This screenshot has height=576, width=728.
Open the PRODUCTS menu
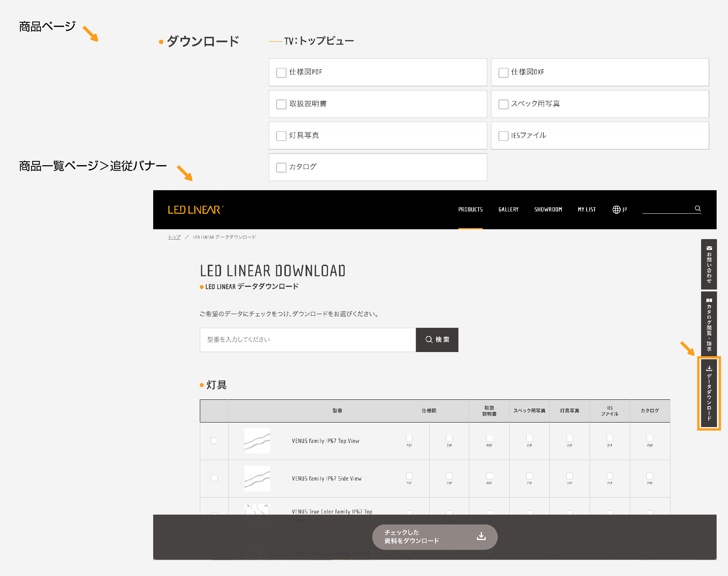tap(471, 210)
